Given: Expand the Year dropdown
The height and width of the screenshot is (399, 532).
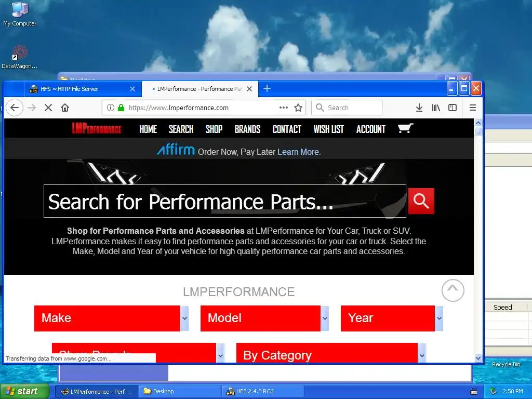Looking at the screenshot, I should (x=392, y=318).
